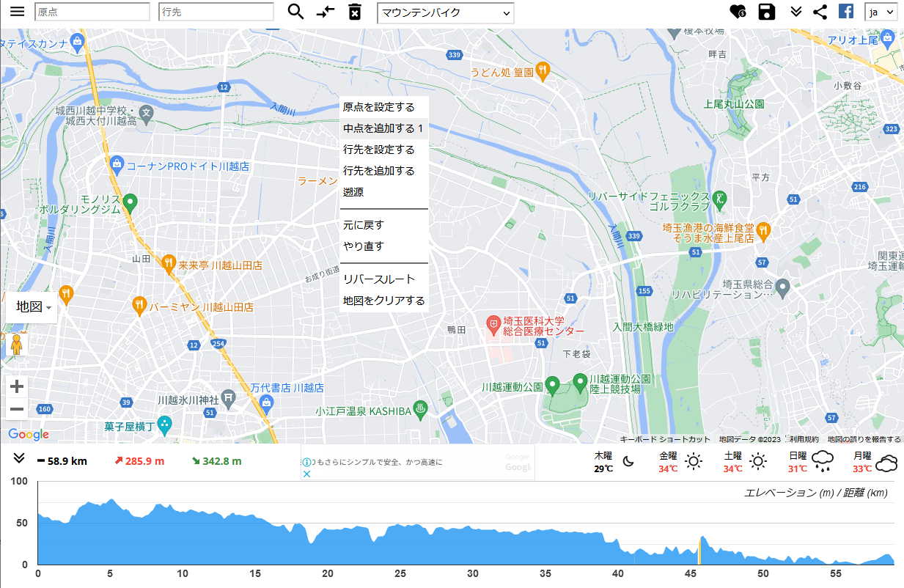Focus the 行先 destination input field
The height and width of the screenshot is (588, 904).
pyautogui.click(x=216, y=12)
